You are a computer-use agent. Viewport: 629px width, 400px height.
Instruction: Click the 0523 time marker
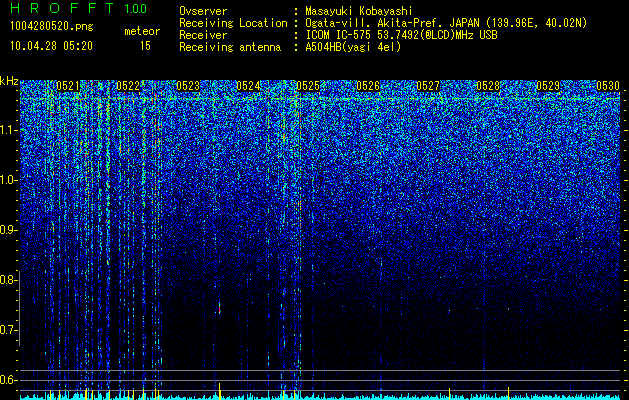click(x=188, y=86)
